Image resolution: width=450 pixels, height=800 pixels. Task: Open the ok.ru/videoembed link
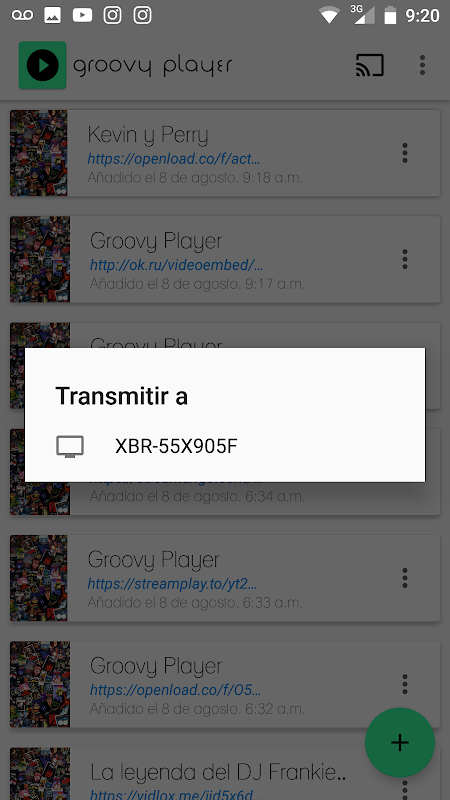(177, 265)
